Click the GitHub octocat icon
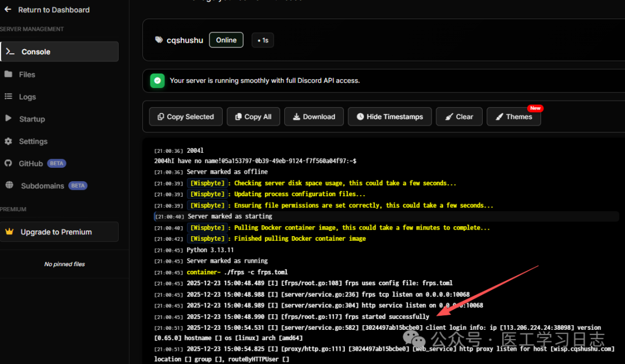 point(8,163)
